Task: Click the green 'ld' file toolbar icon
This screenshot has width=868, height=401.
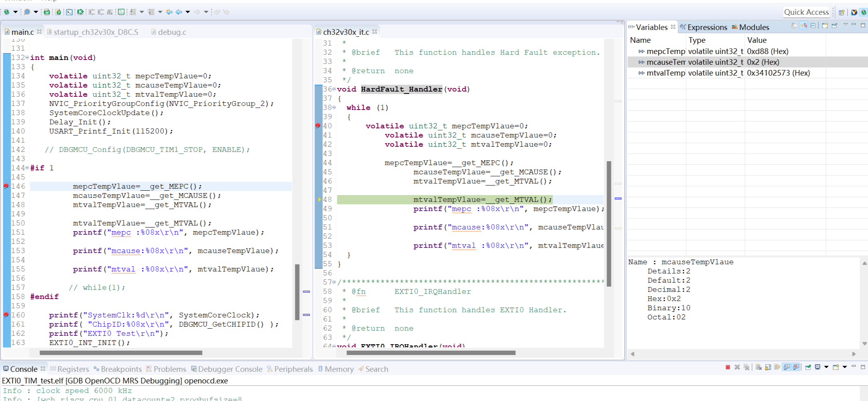Action: coord(47,12)
